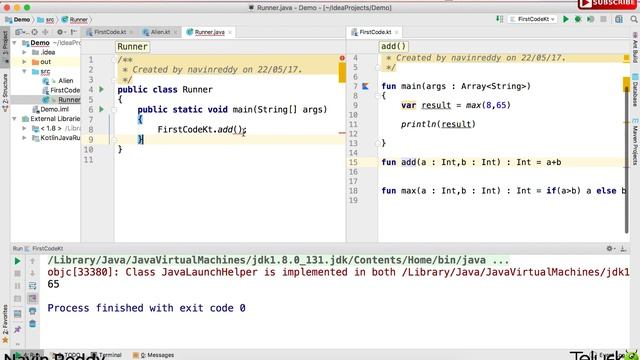The image size is (640, 360).
Task: Open the Project Structure icon
Action: click(x=619, y=19)
